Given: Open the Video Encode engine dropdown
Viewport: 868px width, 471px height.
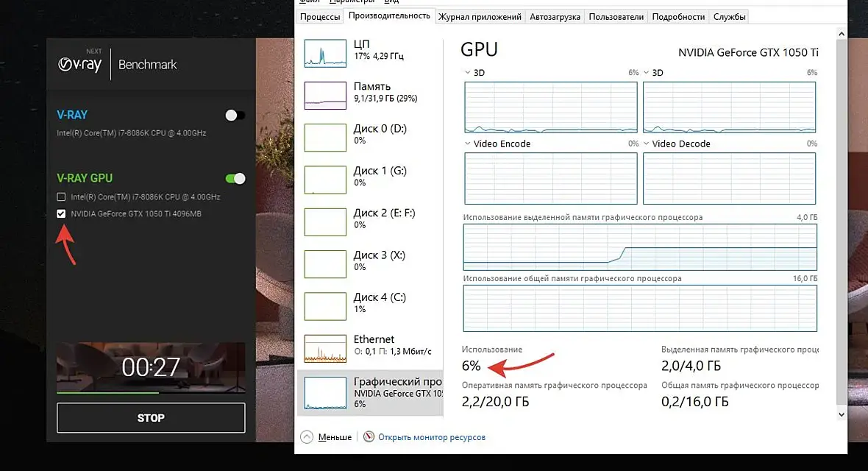Looking at the screenshot, I should [x=468, y=144].
